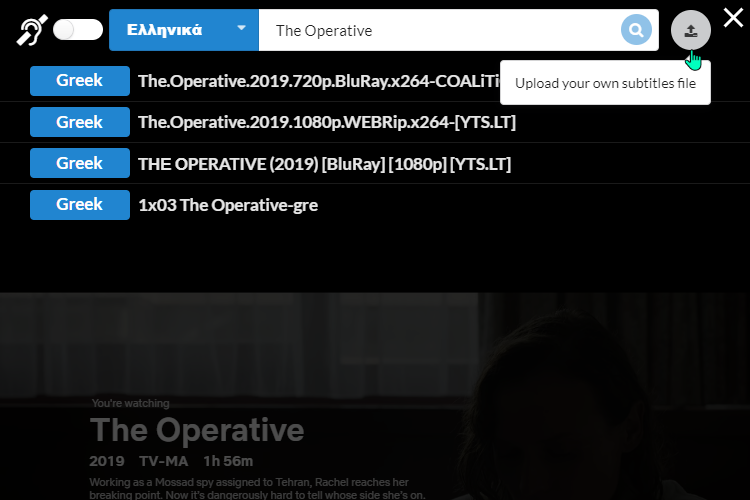Select Greek button for 1080p WEBRip subtitle

[x=80, y=122]
